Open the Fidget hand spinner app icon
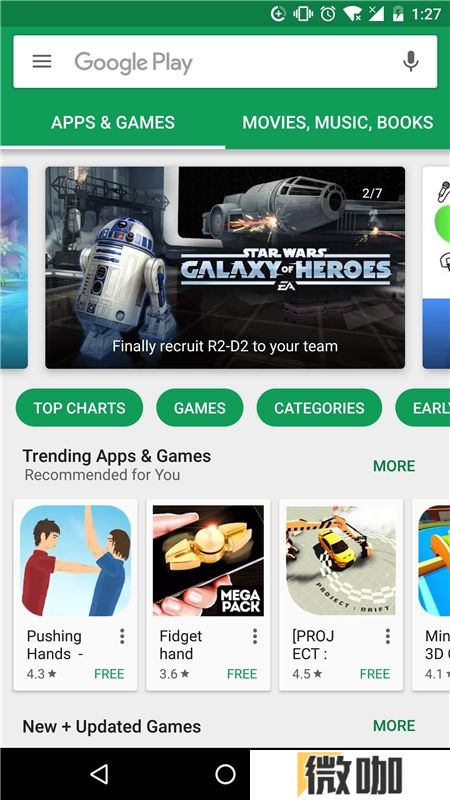Viewport: 450px width, 800px height. pos(208,561)
